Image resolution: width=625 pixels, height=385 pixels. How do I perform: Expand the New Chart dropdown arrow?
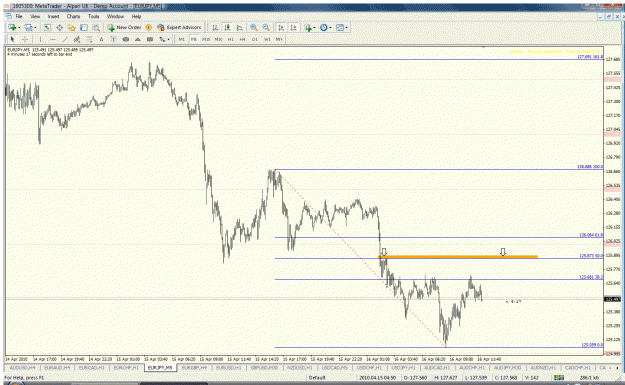pyautogui.click(x=19, y=28)
